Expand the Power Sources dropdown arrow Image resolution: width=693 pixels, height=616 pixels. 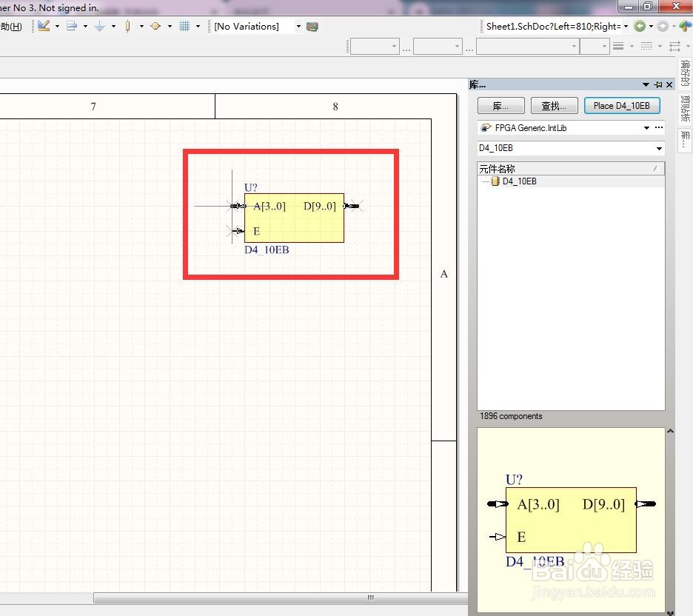(113, 27)
